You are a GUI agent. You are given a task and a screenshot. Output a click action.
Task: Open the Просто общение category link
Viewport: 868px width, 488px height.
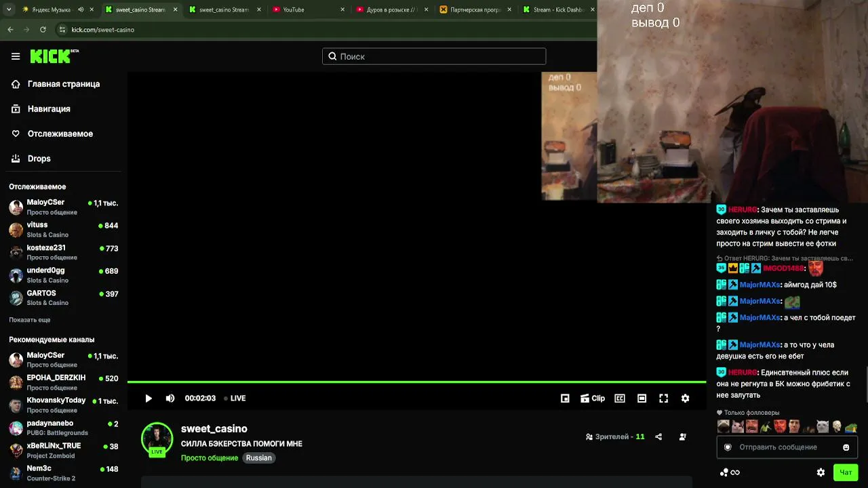[x=210, y=458]
